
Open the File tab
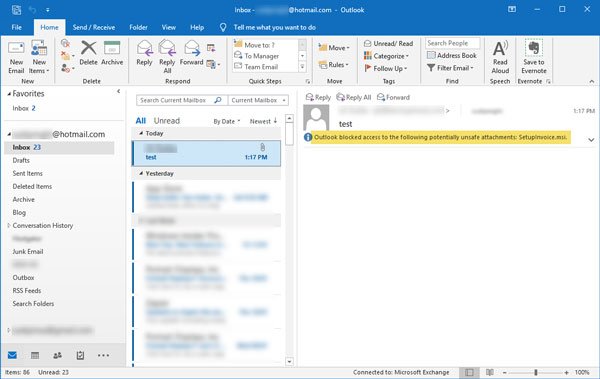(16, 27)
